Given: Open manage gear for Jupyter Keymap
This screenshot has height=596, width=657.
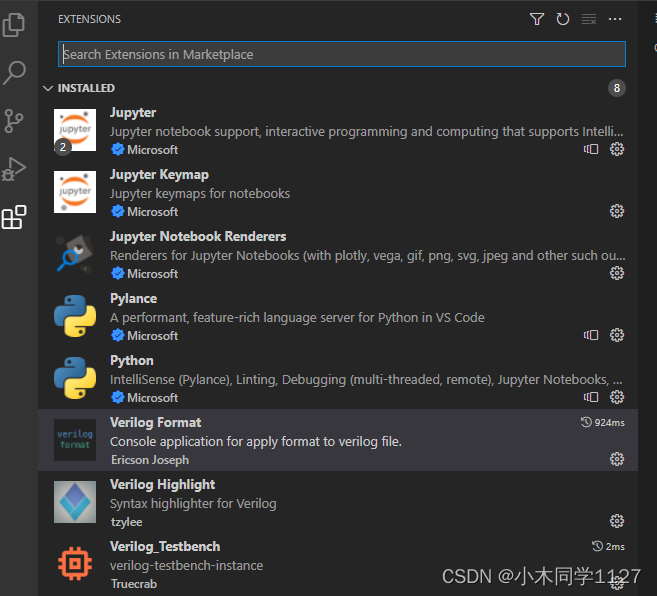Looking at the screenshot, I should (616, 211).
